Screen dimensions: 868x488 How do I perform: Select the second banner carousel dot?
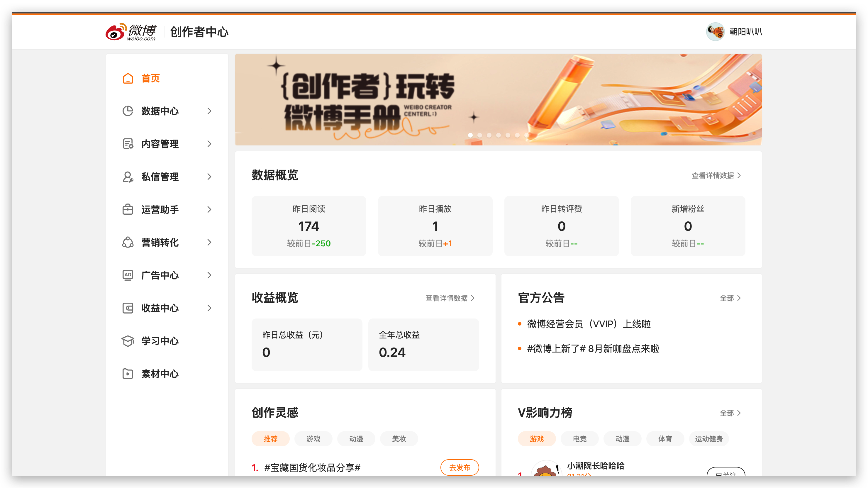point(480,135)
